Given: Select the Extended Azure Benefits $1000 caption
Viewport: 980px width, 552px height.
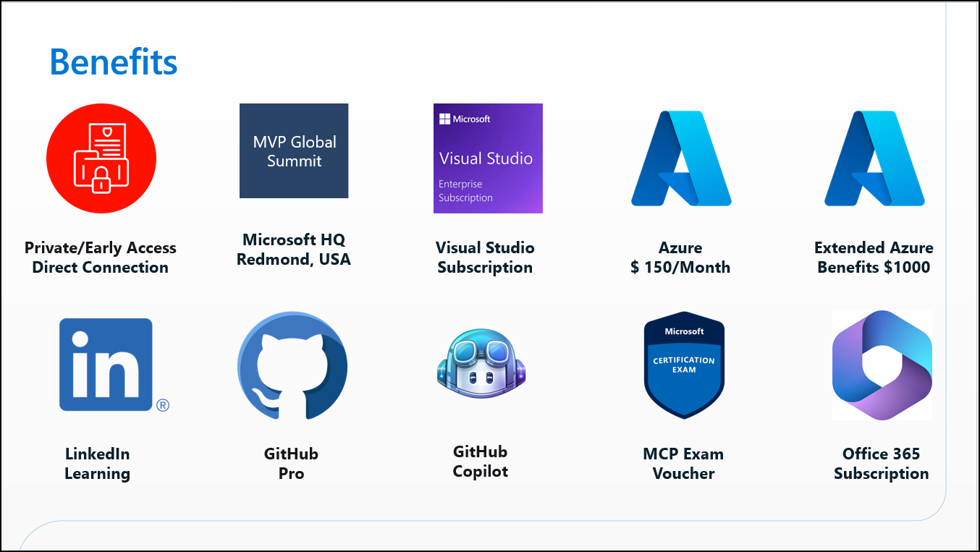Looking at the screenshot, I should (874, 258).
